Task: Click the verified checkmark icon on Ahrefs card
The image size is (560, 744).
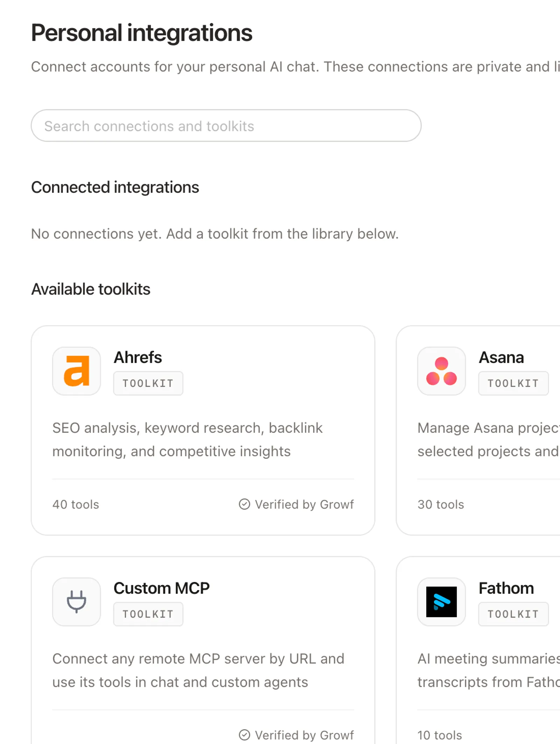Action: pos(244,504)
